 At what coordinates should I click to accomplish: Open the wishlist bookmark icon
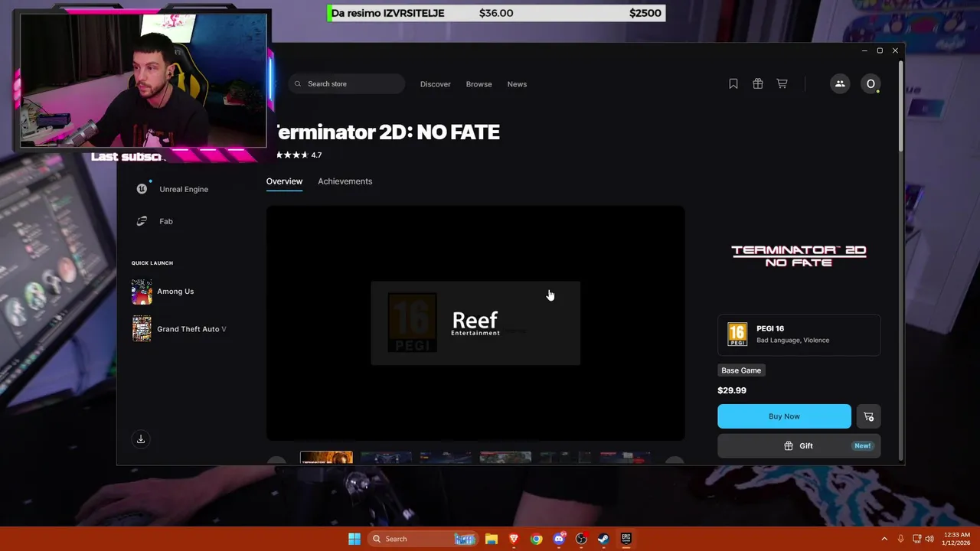pos(733,84)
